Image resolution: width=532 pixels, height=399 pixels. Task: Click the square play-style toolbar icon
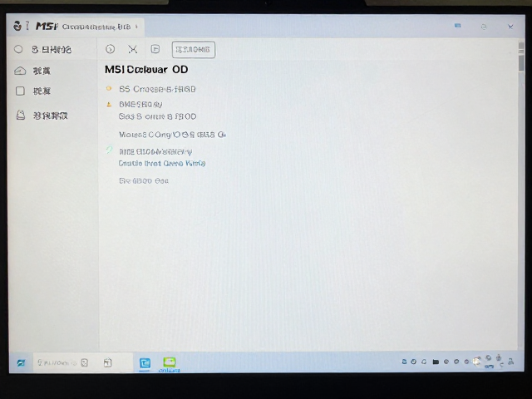(155, 49)
